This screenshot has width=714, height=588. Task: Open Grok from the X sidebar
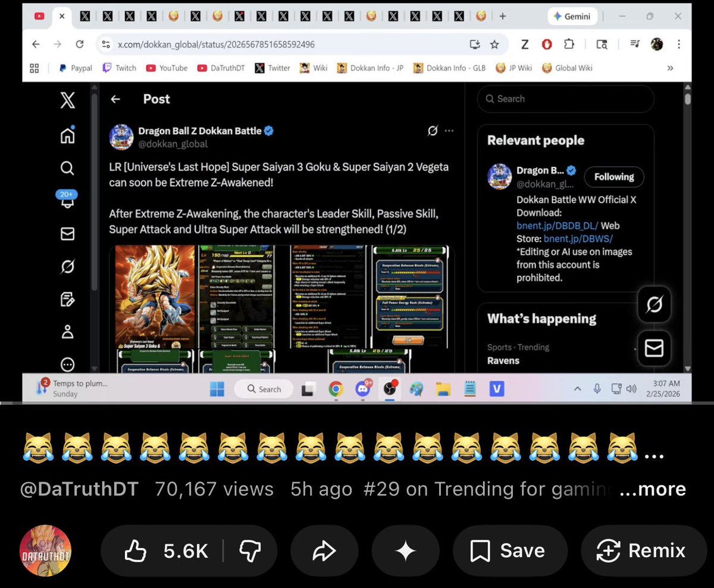point(67,266)
